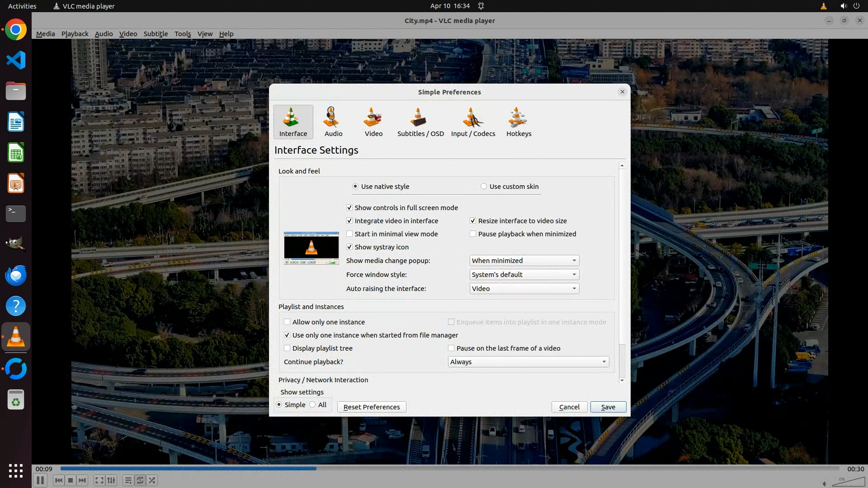
Task: Expand Show media change popup dropdown
Action: [x=524, y=261]
